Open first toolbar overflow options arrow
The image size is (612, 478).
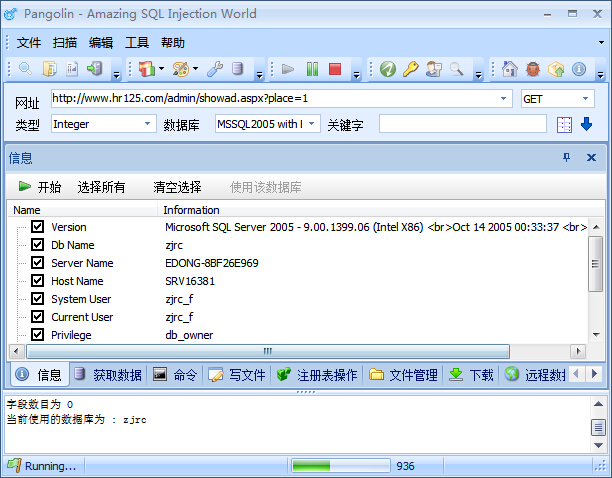click(x=116, y=75)
